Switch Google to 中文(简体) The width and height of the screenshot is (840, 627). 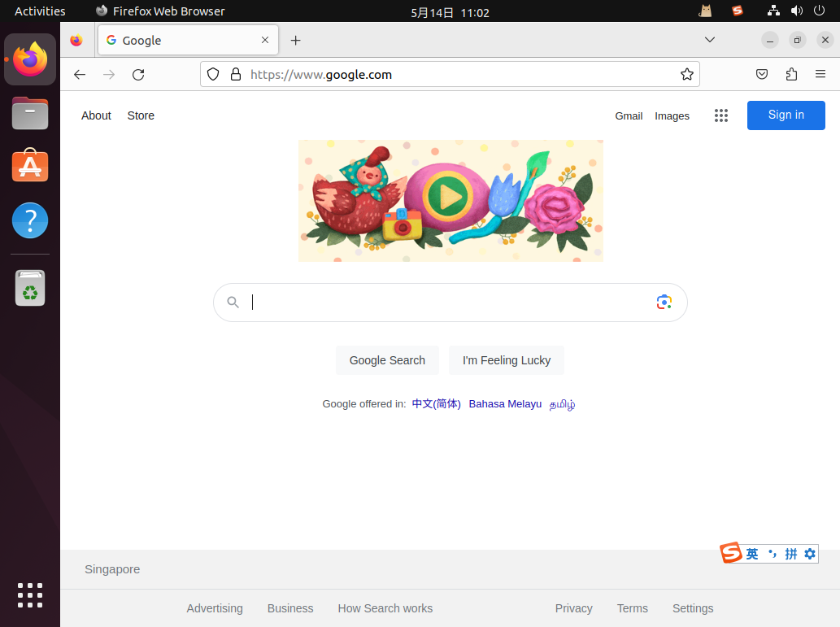(436, 403)
